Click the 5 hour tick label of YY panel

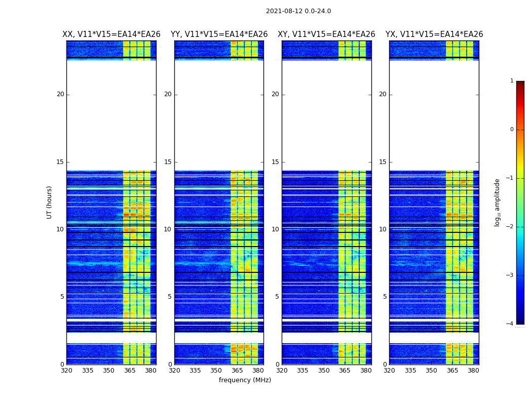[x=169, y=297]
